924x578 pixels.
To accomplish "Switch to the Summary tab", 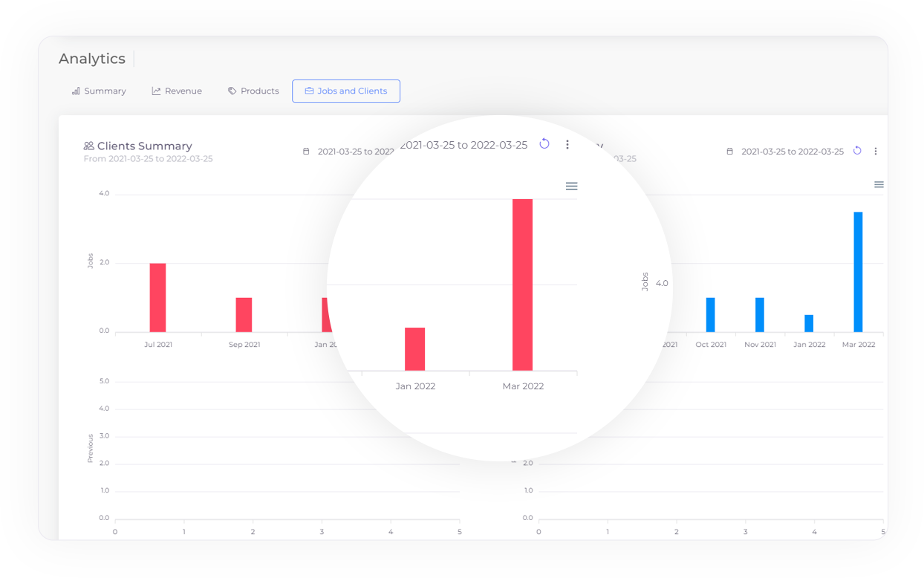I will pyautogui.click(x=99, y=91).
